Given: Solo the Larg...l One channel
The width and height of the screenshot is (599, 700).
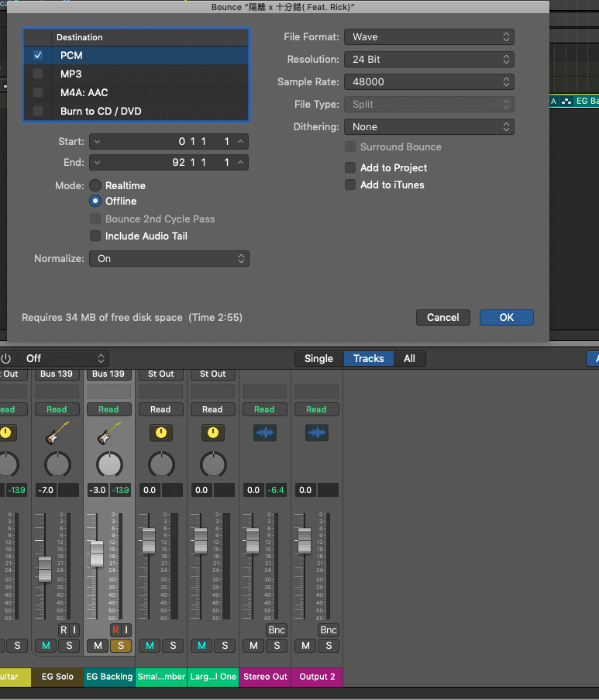Looking at the screenshot, I should coord(225,646).
